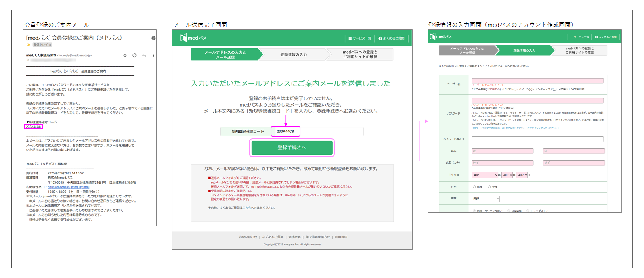Image resolution: width=644 pixels, height=278 pixels.
Task: Open よくあるご質問 in mail-sent screen header
Action: pyautogui.click(x=391, y=38)
